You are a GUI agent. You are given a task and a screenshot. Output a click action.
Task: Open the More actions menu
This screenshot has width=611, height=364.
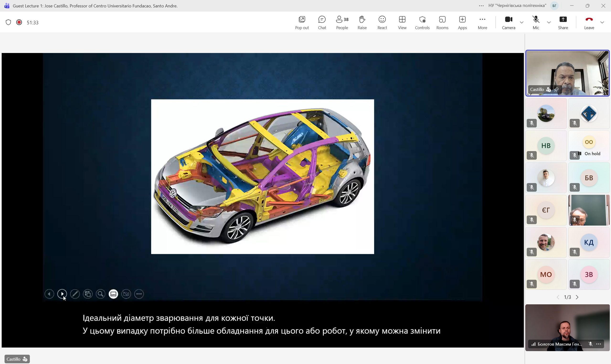click(482, 22)
